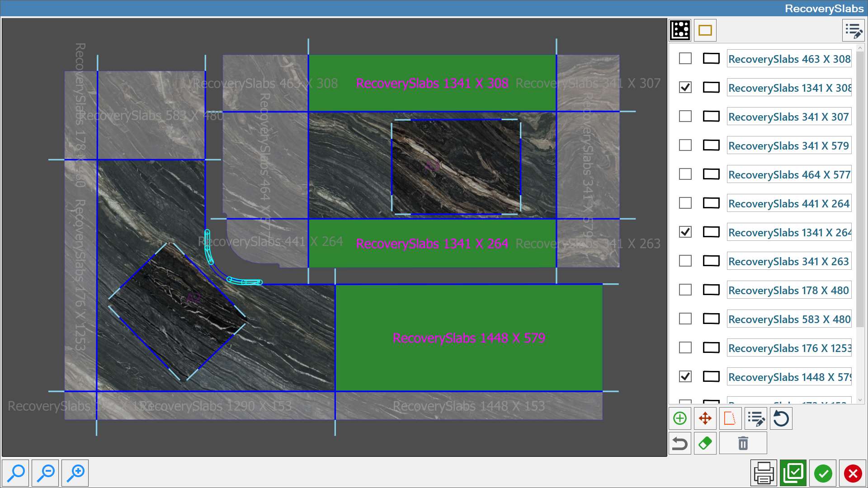Click the list edit icon beside rotate
The image size is (868, 488).
[756, 418]
